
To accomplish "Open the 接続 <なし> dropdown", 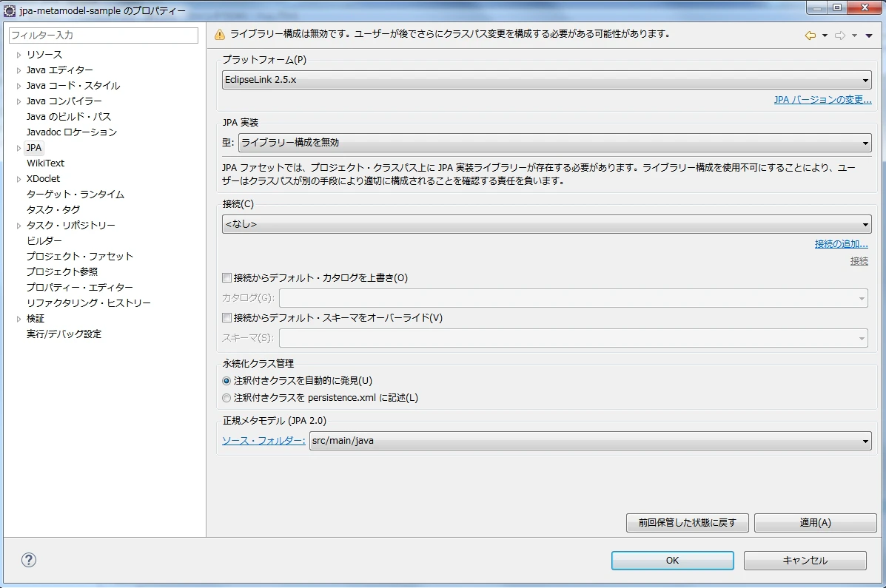I will click(x=546, y=224).
